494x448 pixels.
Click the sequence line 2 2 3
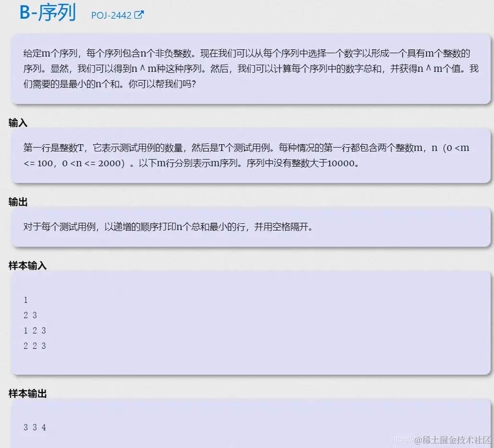point(34,345)
